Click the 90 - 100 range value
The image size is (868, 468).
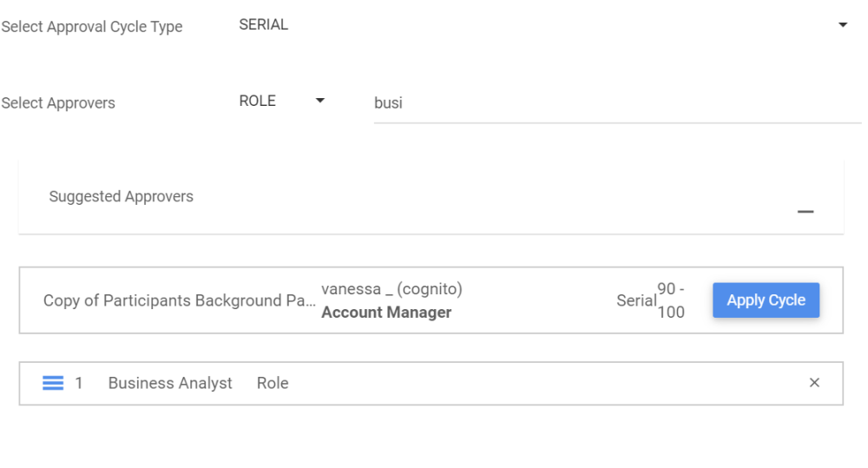click(x=671, y=300)
